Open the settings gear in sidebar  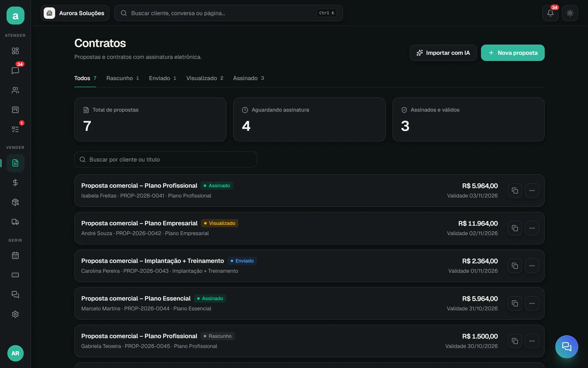click(x=15, y=314)
